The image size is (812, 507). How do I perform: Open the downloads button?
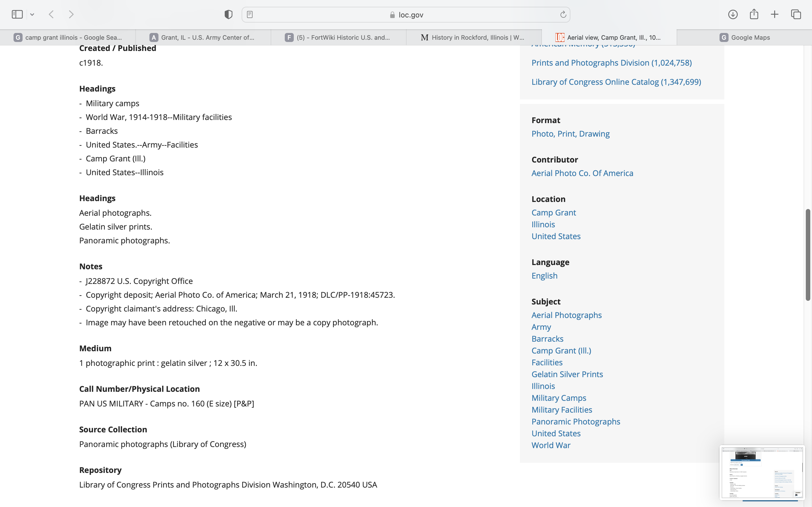point(732,14)
